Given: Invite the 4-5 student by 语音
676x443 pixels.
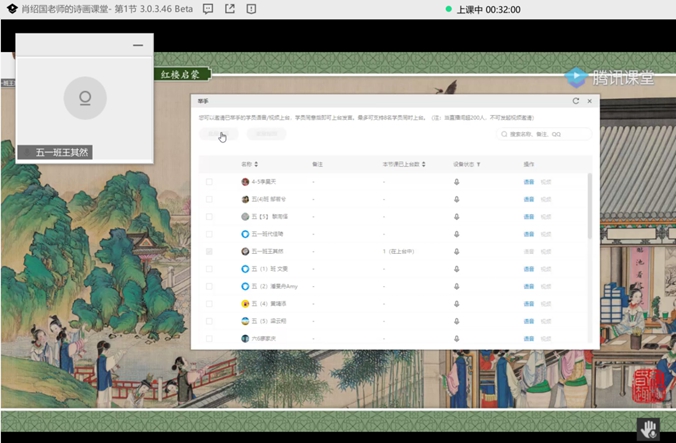Looking at the screenshot, I should (529, 182).
